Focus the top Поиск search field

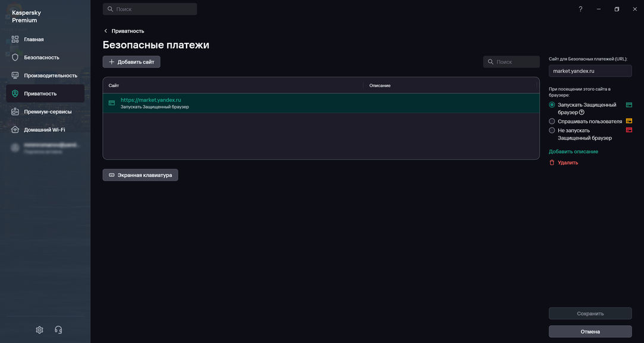pyautogui.click(x=150, y=9)
